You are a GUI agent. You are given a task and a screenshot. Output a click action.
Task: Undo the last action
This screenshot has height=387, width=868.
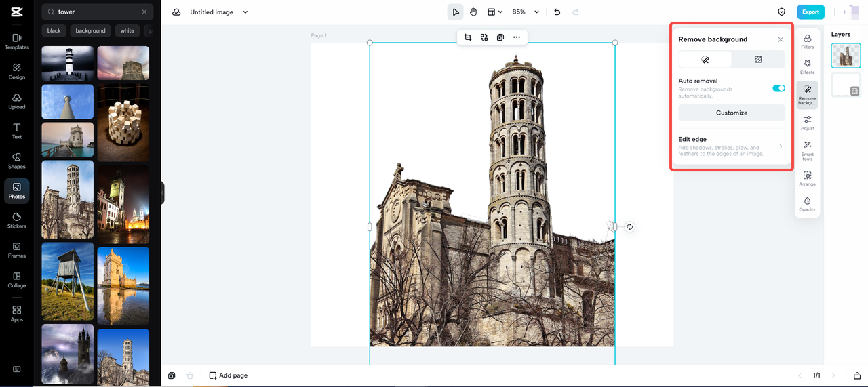tap(557, 12)
